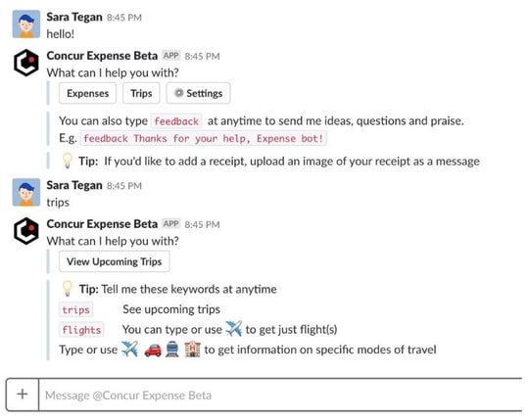Open the Expenses option button
Screen dimensions: 529x420
[x=88, y=93]
